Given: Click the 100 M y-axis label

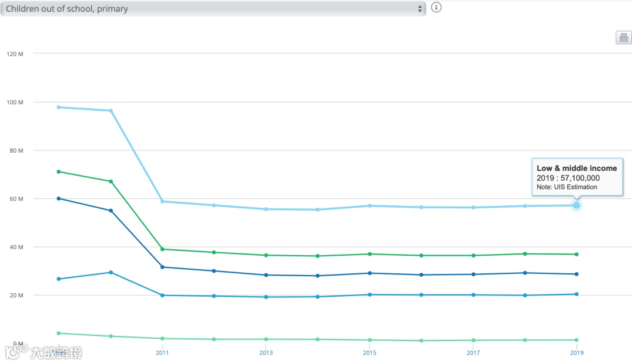Looking at the screenshot, I should point(15,102).
